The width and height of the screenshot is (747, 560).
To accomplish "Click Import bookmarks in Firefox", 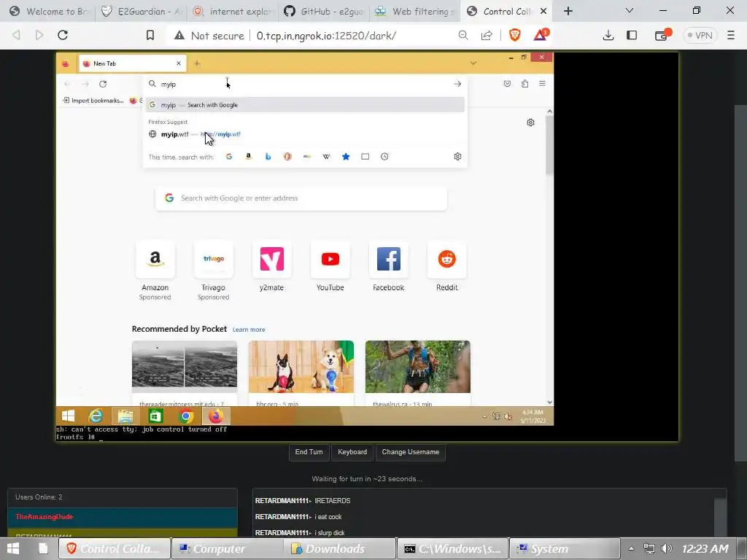I will 93,101.
